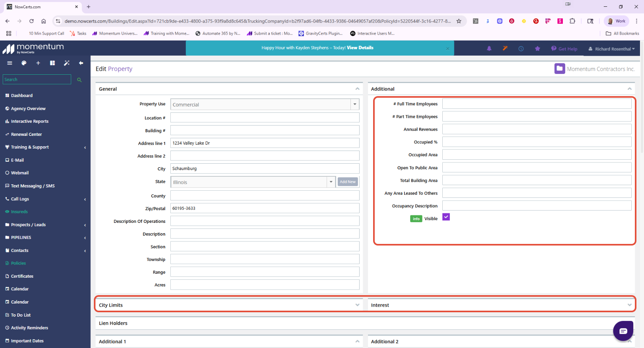Viewport: 644px width, 348px height.
Task: Open Certificates in the sidebar
Action: [22, 276]
